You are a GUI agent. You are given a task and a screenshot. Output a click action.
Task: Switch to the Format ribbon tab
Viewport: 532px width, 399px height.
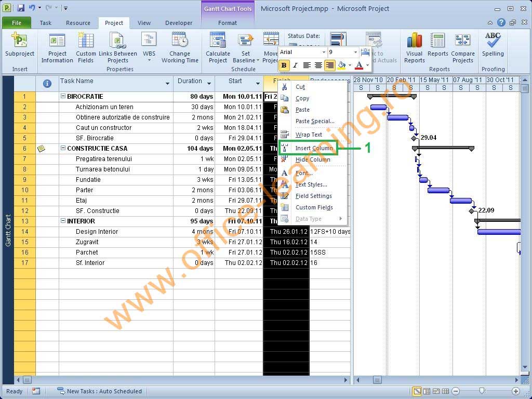coord(228,23)
